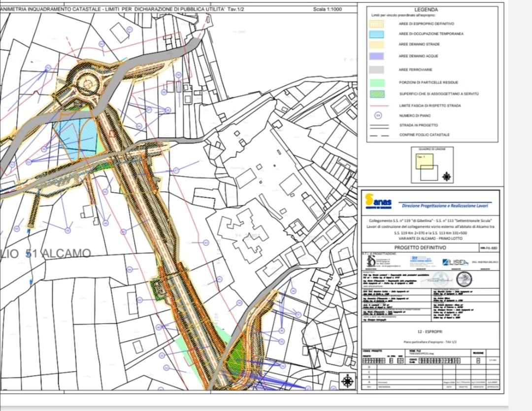The height and width of the screenshot is (411, 532).
Task: Click the Scala 1:1000 text
Action: pos(328,9)
